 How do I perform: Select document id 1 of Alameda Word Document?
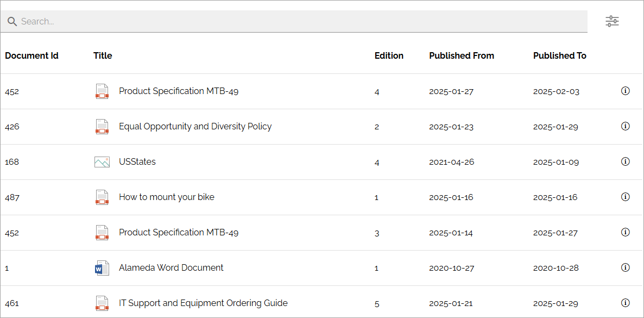[7, 268]
